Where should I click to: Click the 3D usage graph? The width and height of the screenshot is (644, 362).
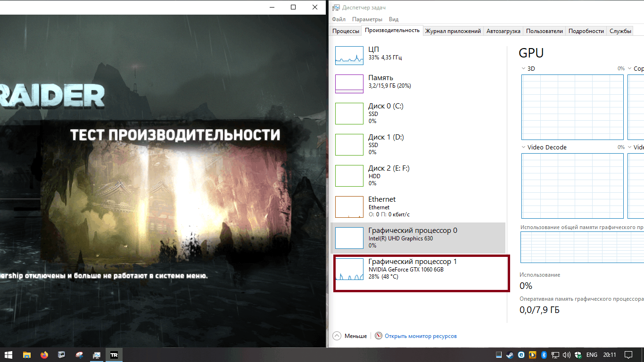tap(573, 107)
